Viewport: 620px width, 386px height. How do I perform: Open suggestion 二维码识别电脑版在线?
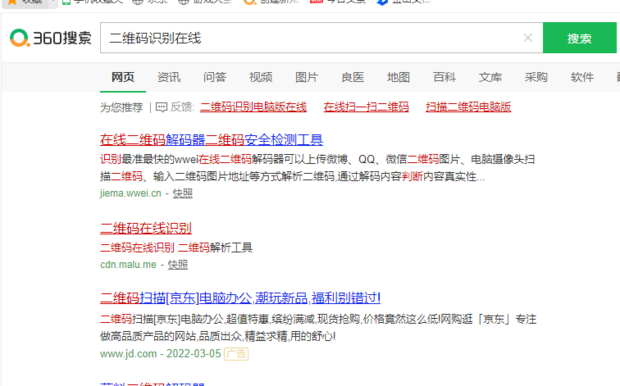253,107
